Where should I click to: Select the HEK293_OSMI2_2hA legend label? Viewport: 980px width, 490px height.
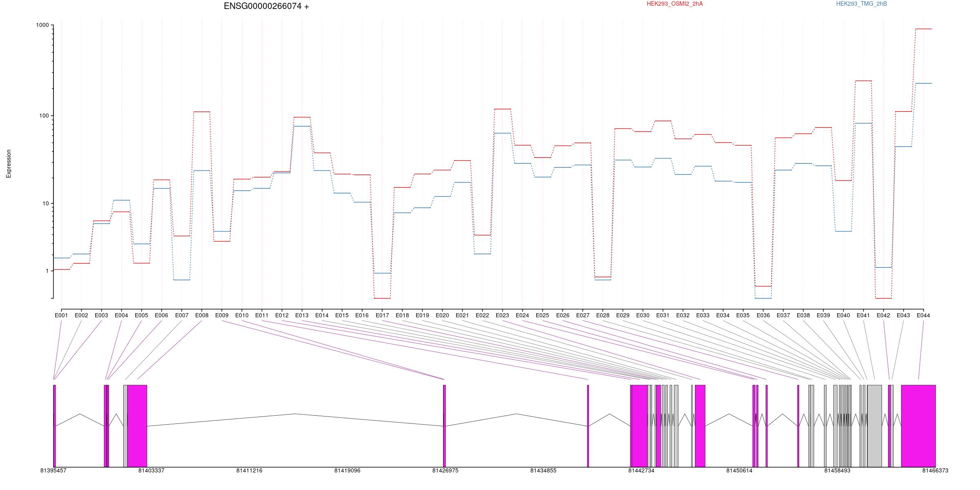click(675, 4)
